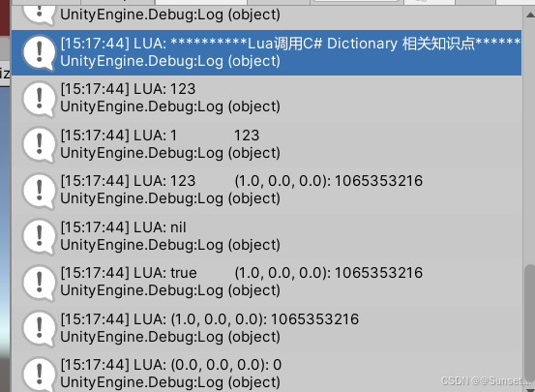Select the log 'LUA: (0.0, 0.0, 0.0): 0'
Screen dimensions: 535x392
(266, 372)
